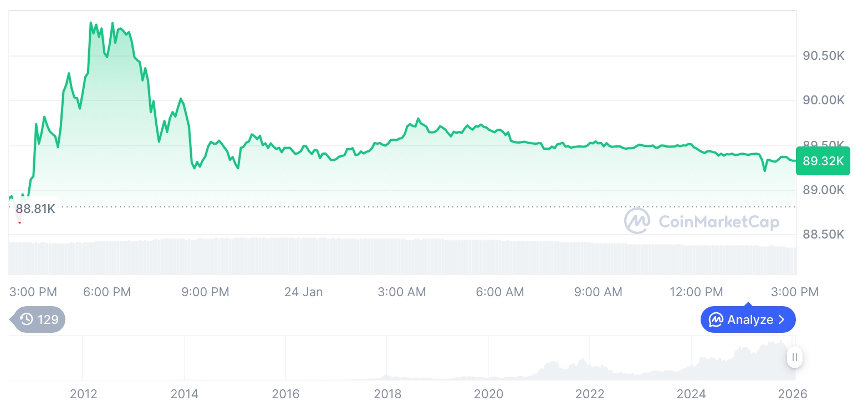The width and height of the screenshot is (868, 406).
Task: Click the 88.81K opening price label
Action: point(35,209)
